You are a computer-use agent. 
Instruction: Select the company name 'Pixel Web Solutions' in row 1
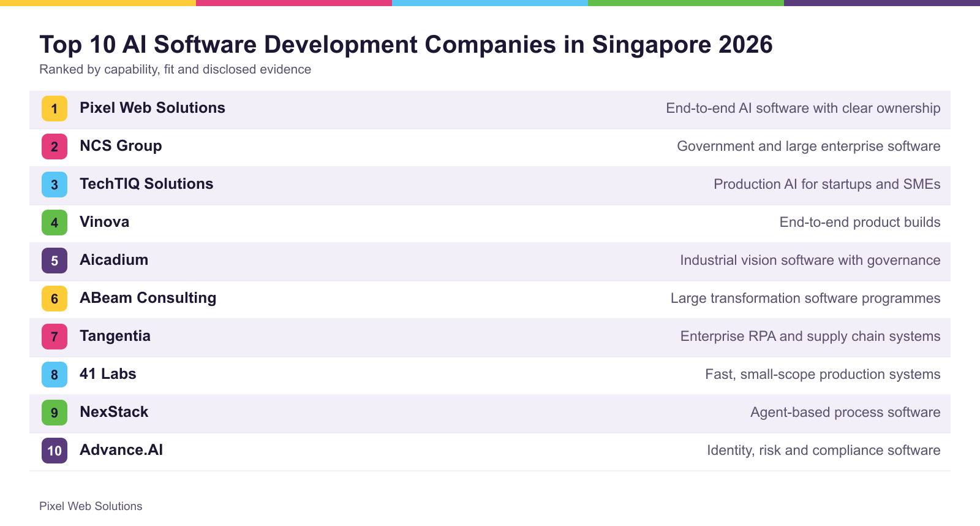click(153, 108)
